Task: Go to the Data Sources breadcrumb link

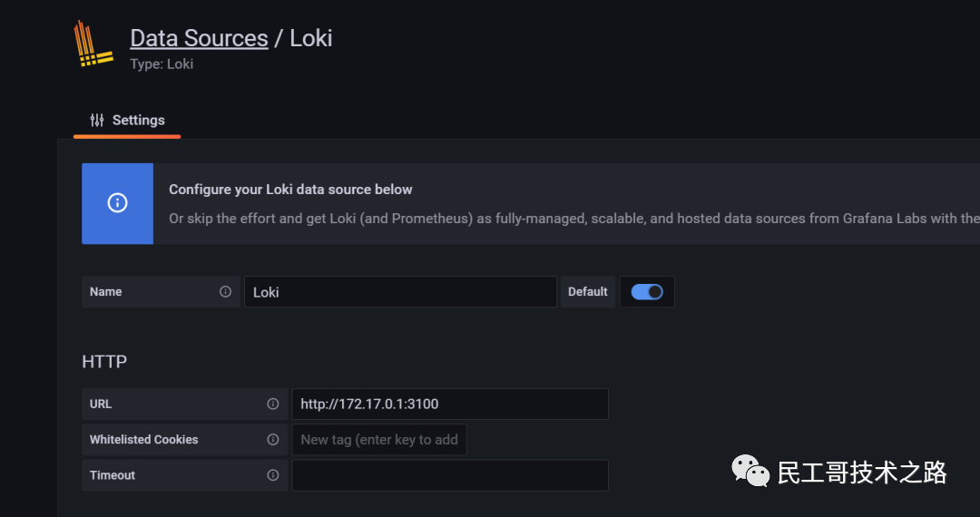Action: [x=199, y=38]
